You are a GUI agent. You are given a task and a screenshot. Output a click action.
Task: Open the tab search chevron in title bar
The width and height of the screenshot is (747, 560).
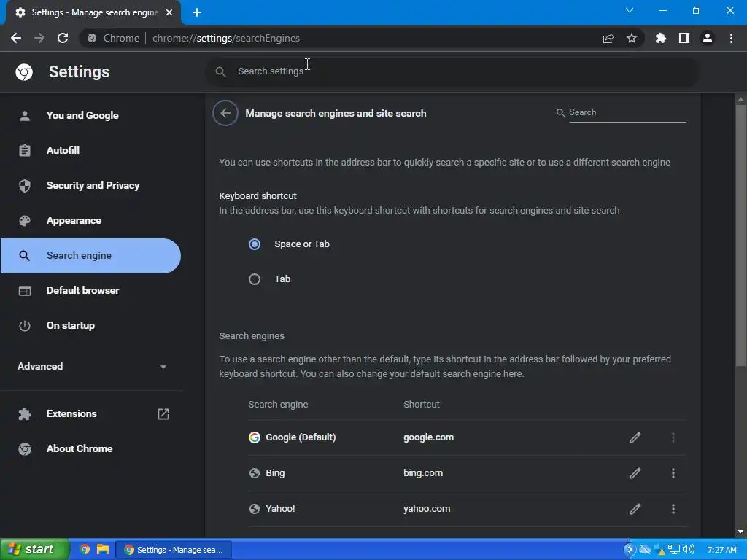(x=630, y=10)
